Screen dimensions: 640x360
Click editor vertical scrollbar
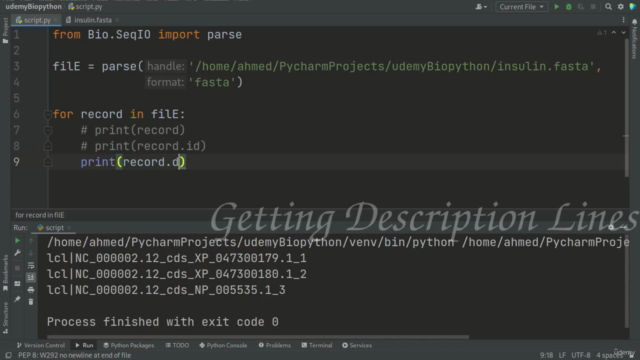tap(626, 108)
